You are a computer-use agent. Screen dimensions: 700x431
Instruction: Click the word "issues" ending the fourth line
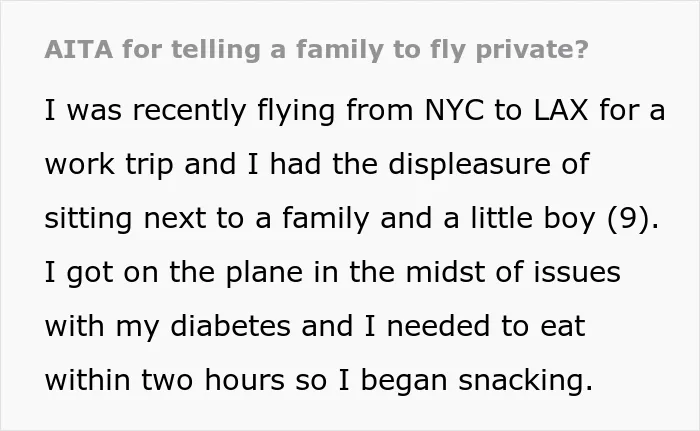(x=577, y=272)
